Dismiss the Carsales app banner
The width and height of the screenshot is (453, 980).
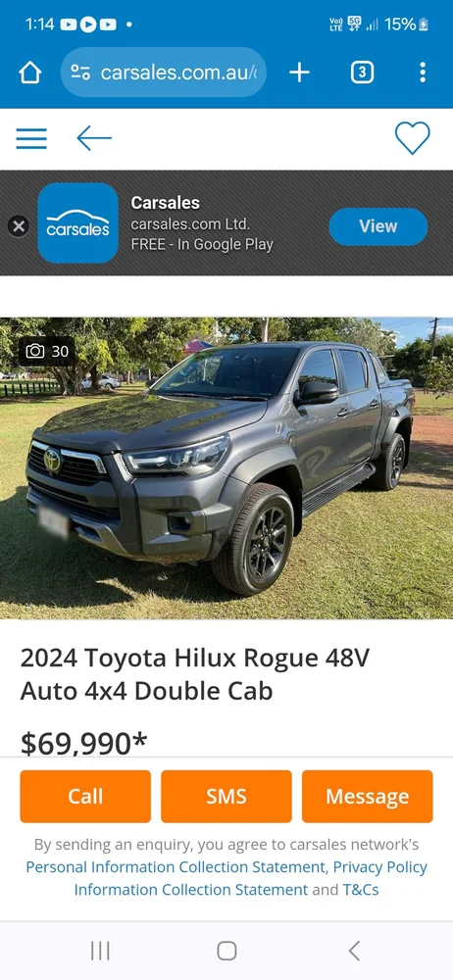click(x=19, y=225)
